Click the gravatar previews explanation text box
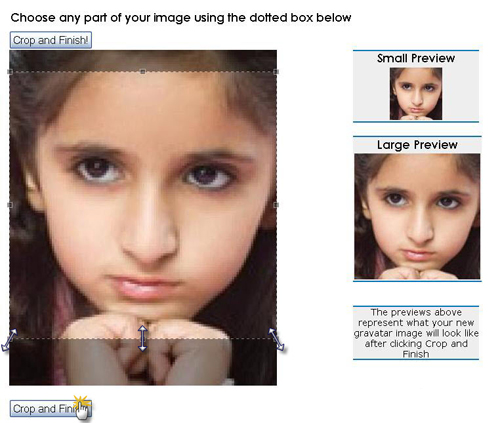Screen dimensions: 500x423 click(416, 333)
